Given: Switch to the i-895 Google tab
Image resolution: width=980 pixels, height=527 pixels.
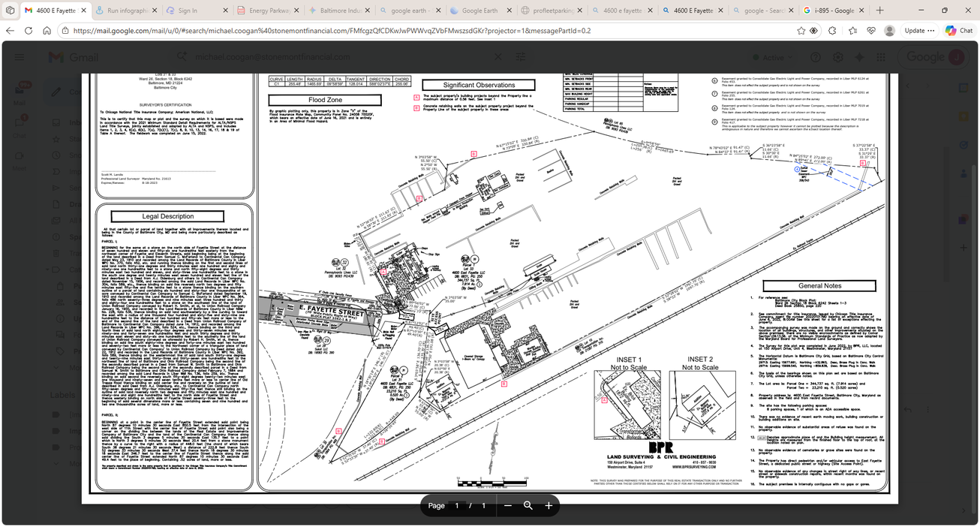Looking at the screenshot, I should tap(833, 11).
